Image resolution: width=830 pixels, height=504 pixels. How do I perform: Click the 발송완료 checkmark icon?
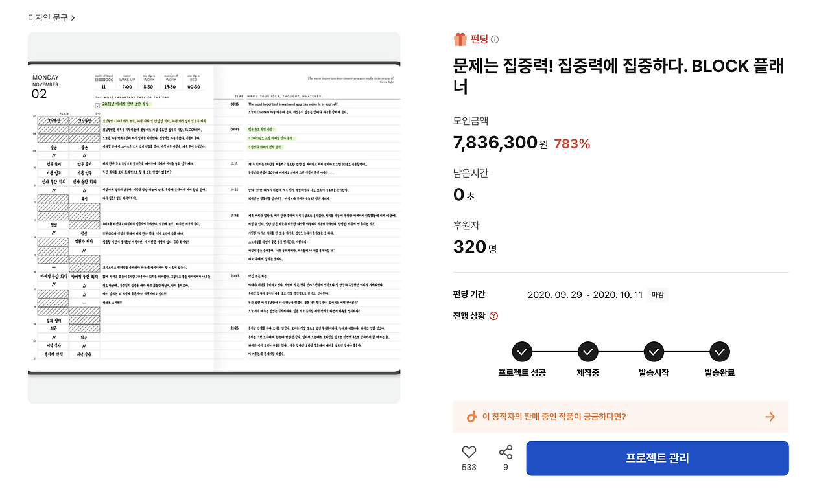pos(720,352)
